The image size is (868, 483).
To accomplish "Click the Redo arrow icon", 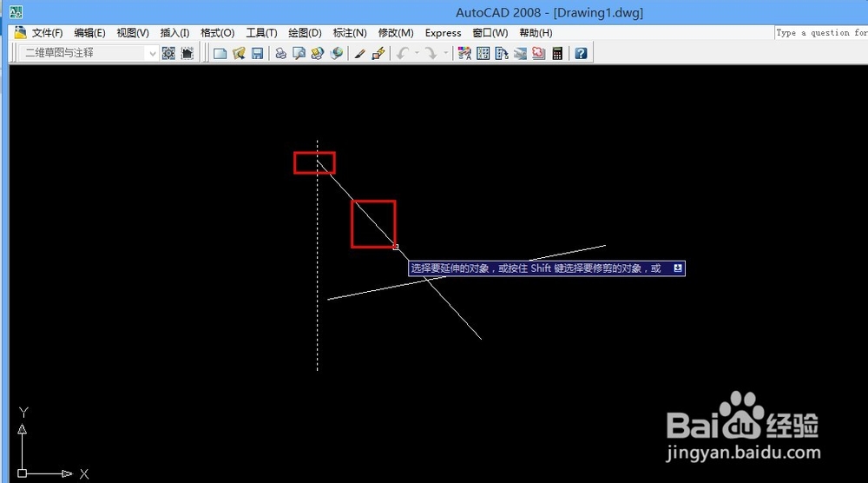I will point(431,53).
